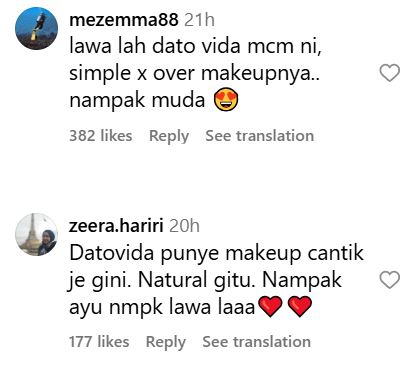Click the 21h timestamp
The image size is (413, 365).
(199, 20)
